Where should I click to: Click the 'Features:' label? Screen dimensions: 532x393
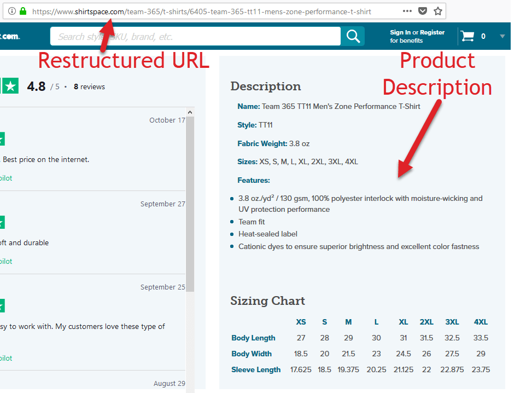tap(254, 181)
